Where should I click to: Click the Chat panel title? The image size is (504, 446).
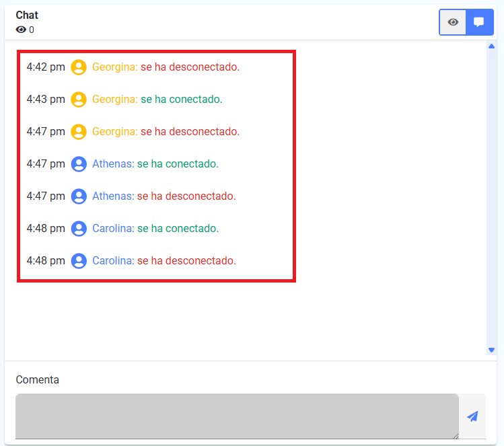(27, 15)
